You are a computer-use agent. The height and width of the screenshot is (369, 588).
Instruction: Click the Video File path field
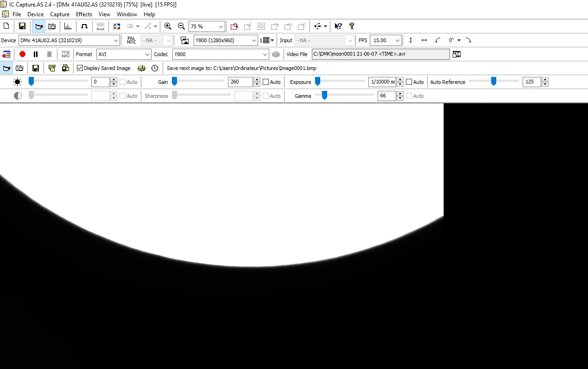[x=380, y=54]
